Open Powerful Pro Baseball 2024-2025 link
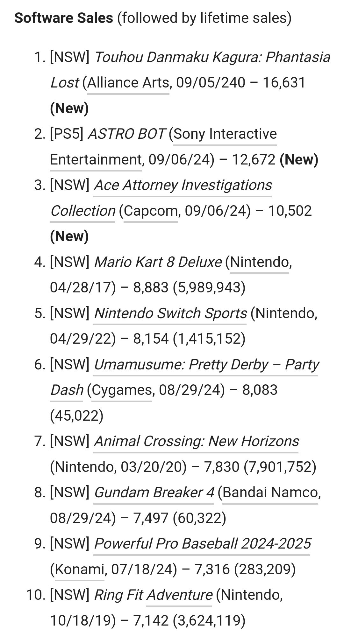 pyautogui.click(x=202, y=544)
